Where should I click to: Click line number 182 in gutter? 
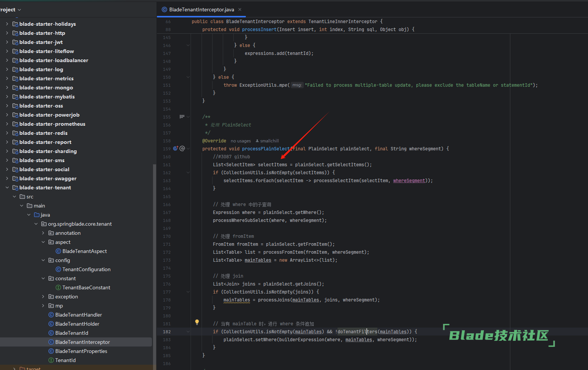[167, 332]
